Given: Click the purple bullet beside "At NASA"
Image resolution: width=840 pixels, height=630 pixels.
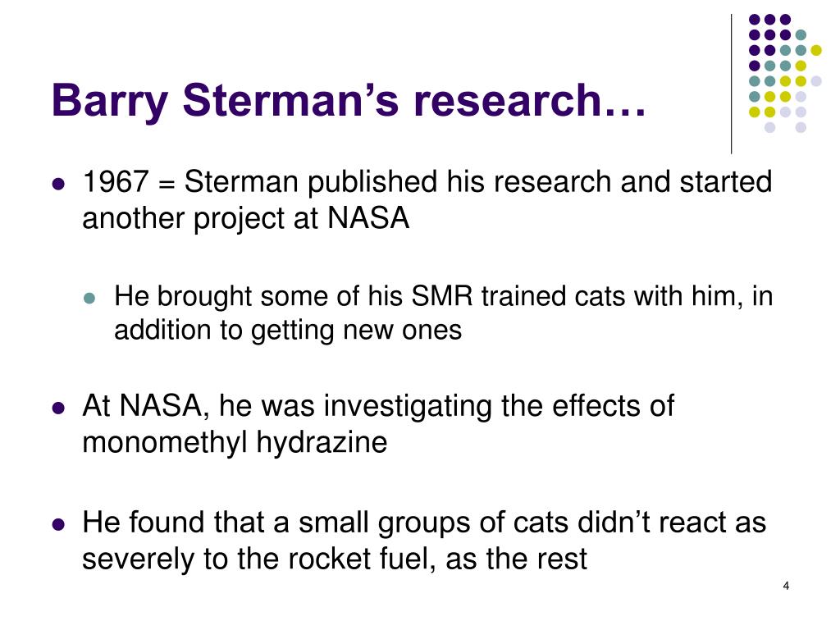Looking at the screenshot, I should click(x=58, y=409).
